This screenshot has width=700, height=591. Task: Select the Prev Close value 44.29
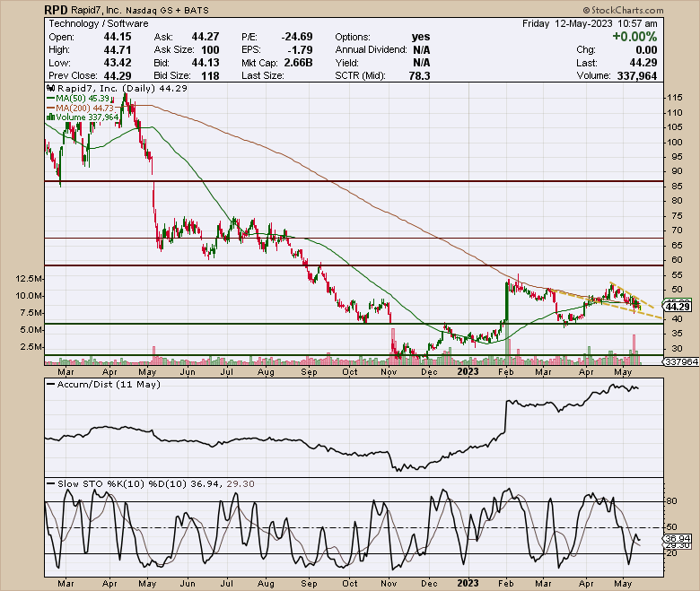point(118,75)
